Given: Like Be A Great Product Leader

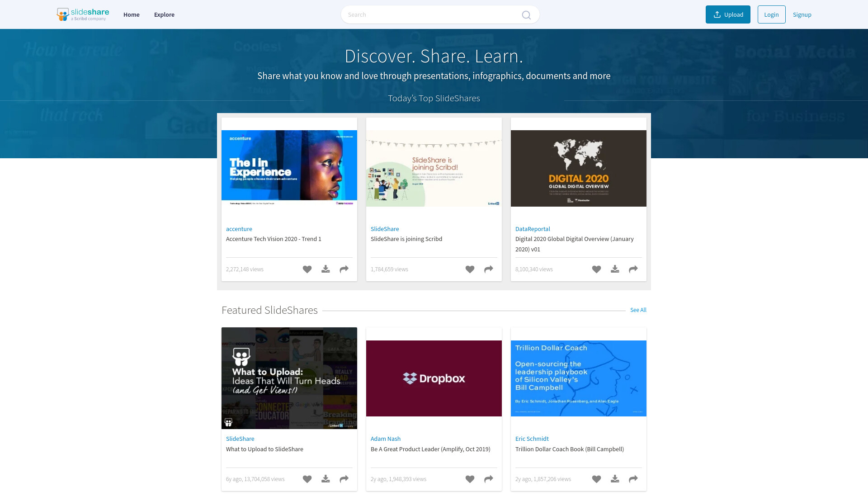Looking at the screenshot, I should (470, 479).
